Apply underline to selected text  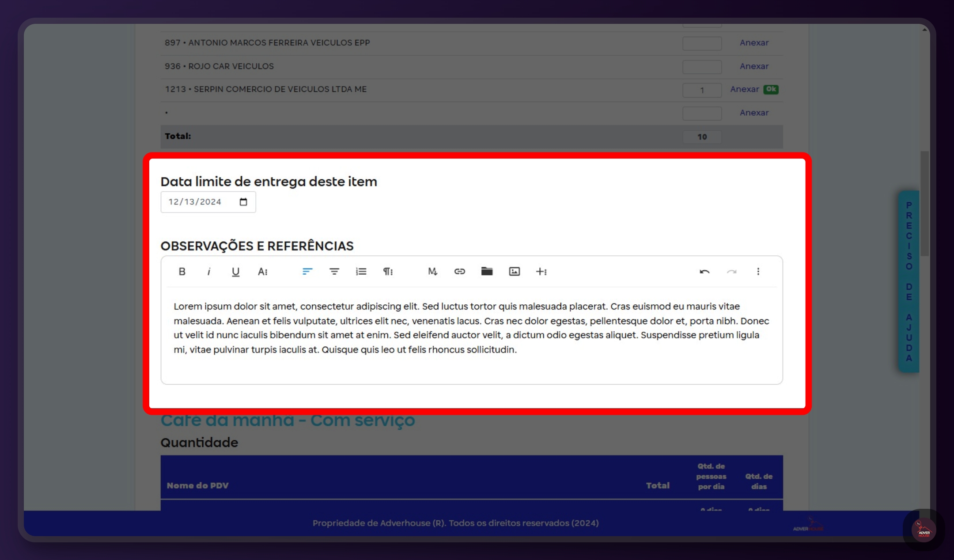click(x=235, y=271)
